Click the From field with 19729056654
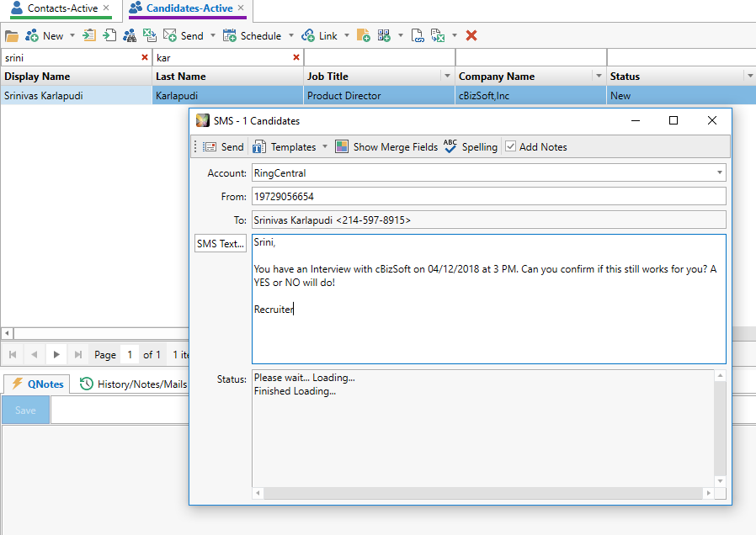Viewport: 756px width, 535px height. (x=489, y=197)
